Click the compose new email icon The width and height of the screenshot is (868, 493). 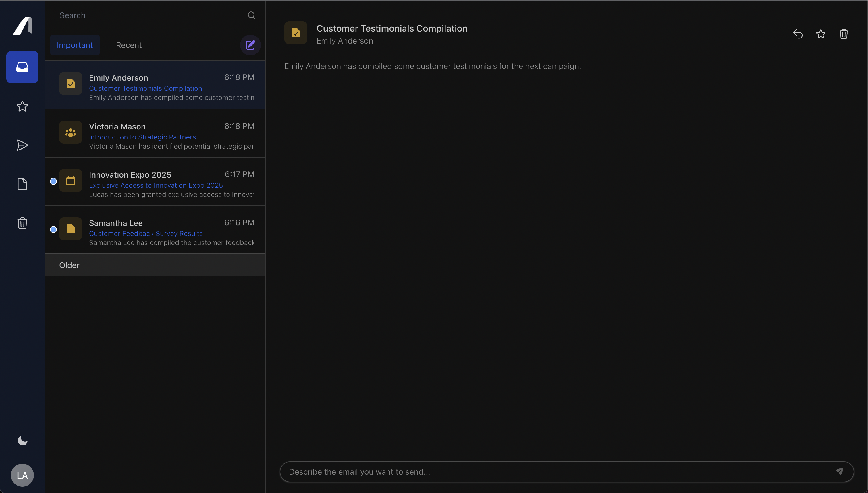click(250, 45)
